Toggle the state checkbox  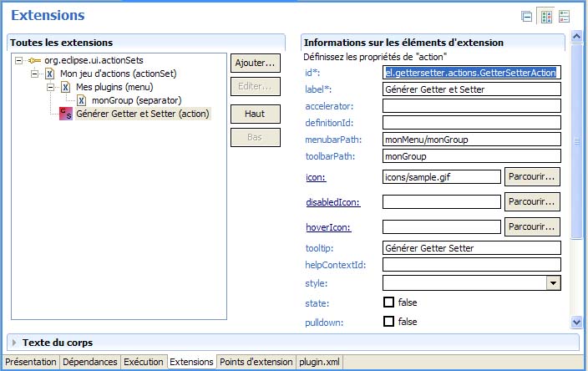point(388,302)
